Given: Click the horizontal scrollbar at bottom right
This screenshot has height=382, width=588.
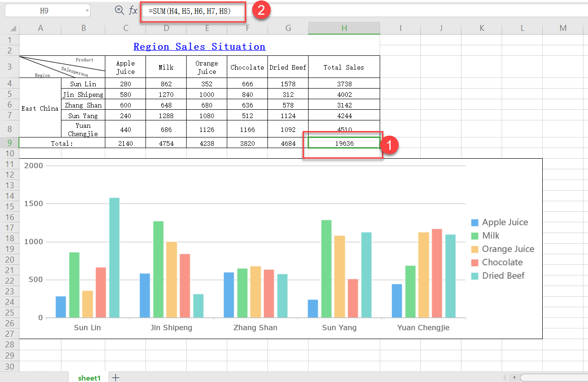Looking at the screenshot, I should click(554, 378).
